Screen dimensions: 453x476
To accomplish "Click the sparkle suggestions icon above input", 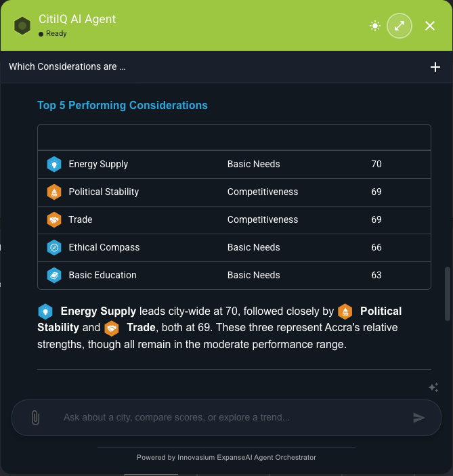I will 433,387.
